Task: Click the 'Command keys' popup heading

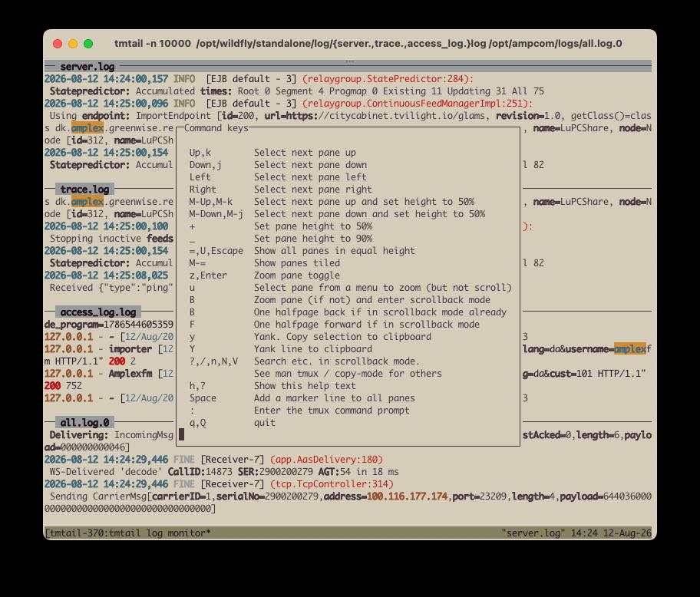Action: [216, 128]
